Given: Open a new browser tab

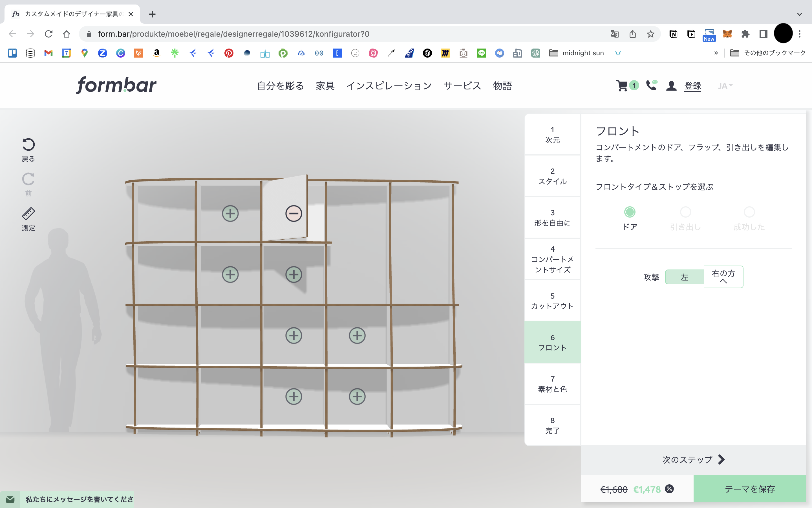Looking at the screenshot, I should pyautogui.click(x=152, y=14).
